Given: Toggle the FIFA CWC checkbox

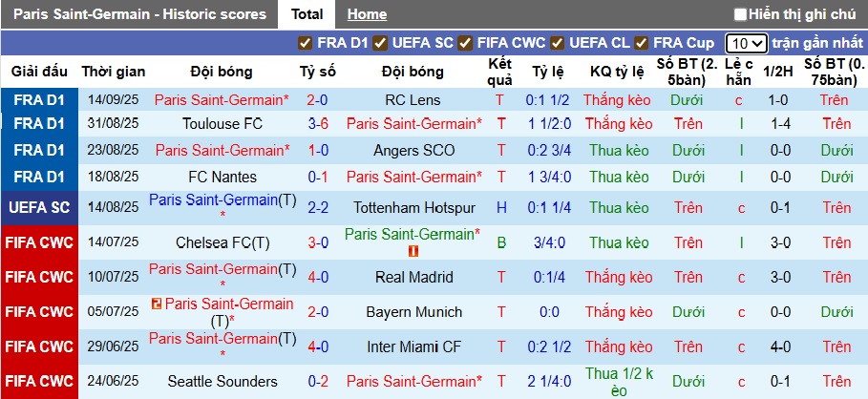Looking at the screenshot, I should coord(465,43).
